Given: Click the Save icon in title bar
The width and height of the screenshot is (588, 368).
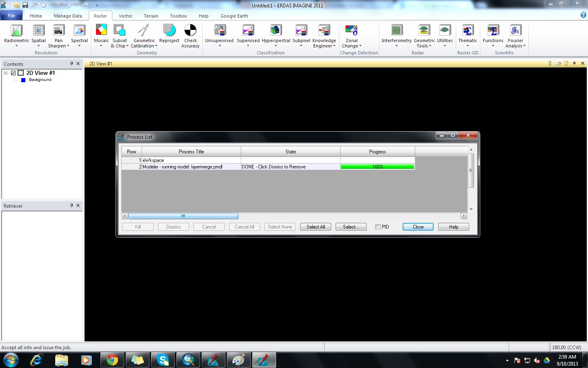Looking at the screenshot, I should tap(25, 5).
